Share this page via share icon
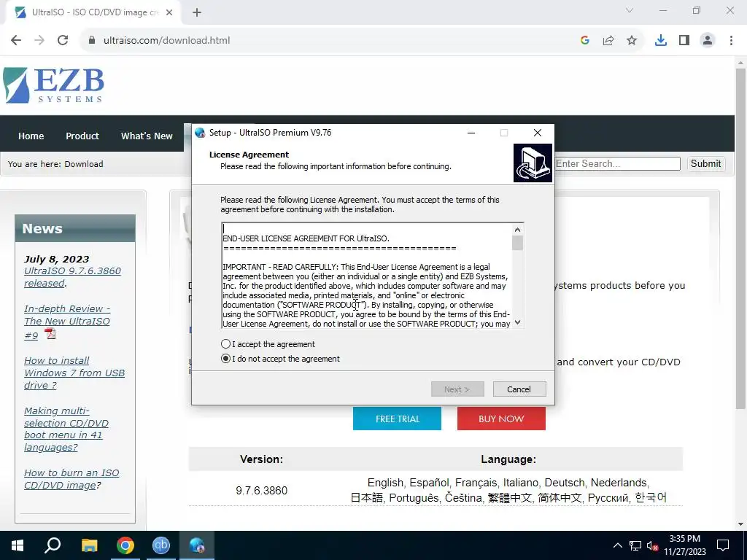 [x=608, y=40]
